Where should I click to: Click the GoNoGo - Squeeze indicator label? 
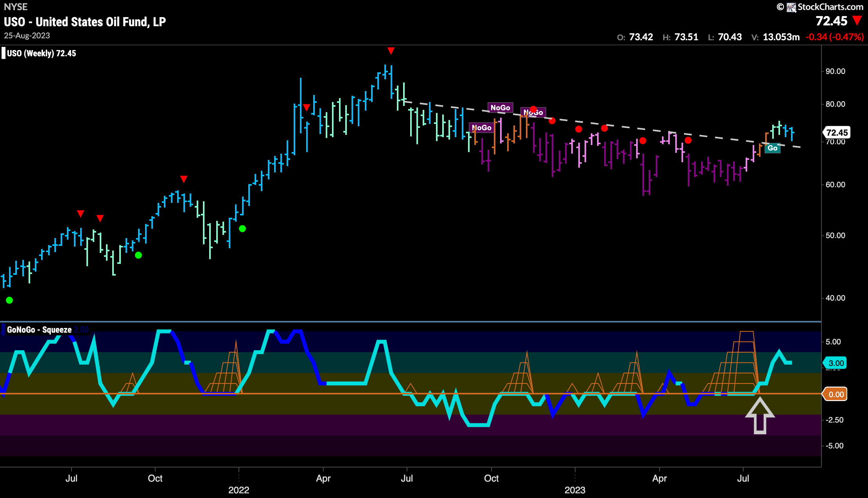pyautogui.click(x=39, y=330)
